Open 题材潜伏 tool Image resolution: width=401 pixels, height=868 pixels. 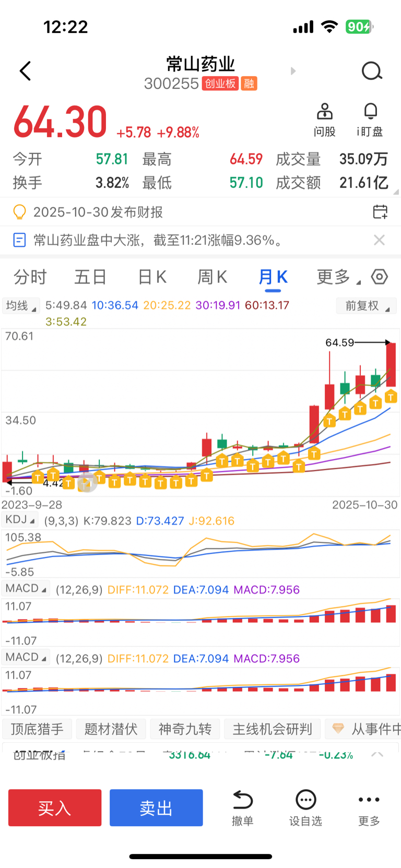(111, 729)
